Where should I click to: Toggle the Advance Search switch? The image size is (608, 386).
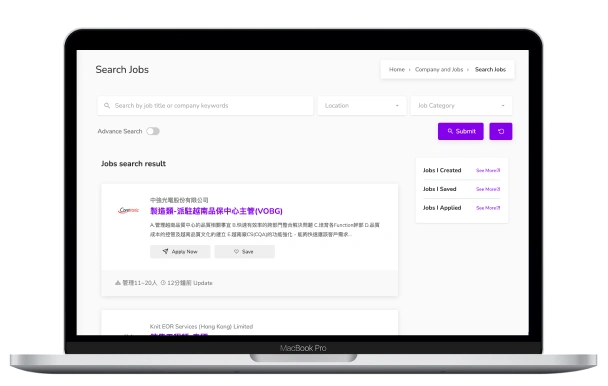153,131
